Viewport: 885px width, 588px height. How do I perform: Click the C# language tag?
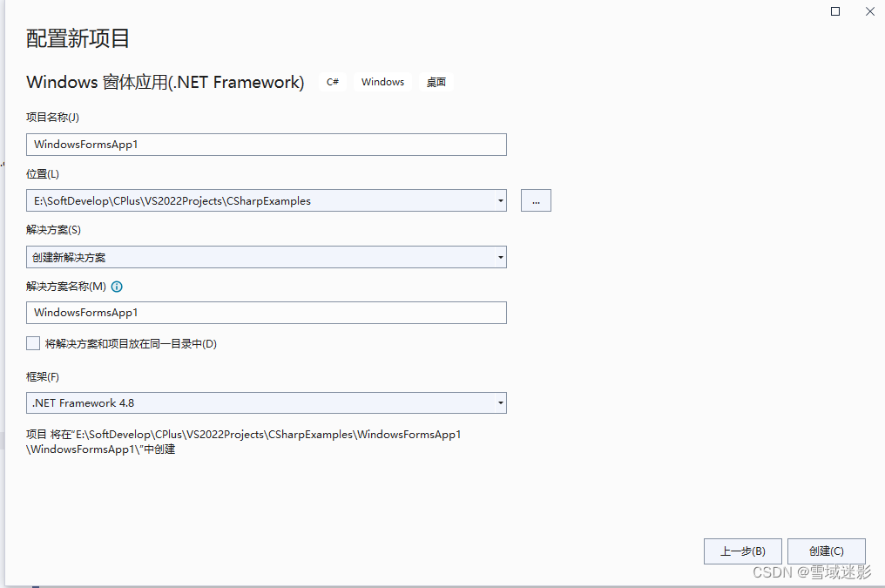[x=332, y=81]
